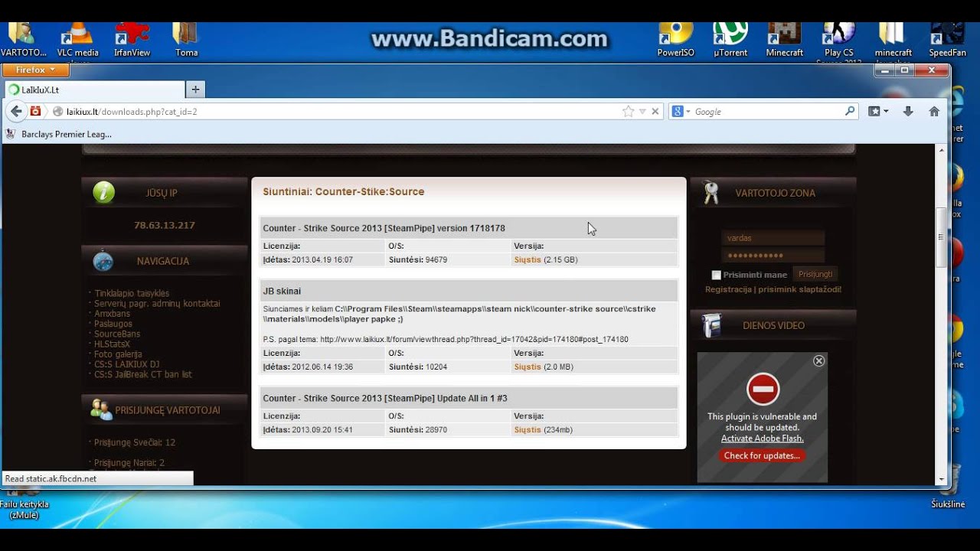Open the Barclays Premier Leag... bookmark

tap(59, 134)
